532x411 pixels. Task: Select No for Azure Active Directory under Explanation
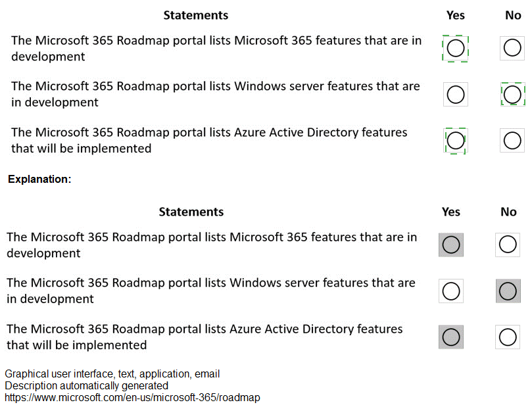point(508,337)
